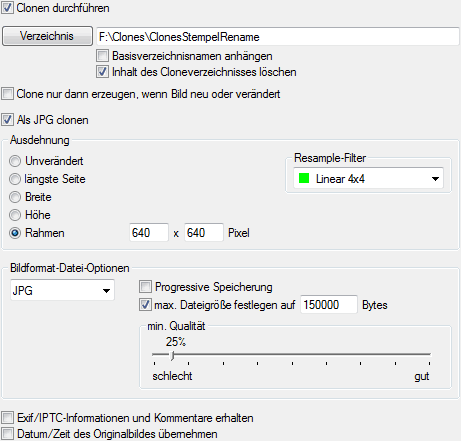Viewport: 461px width, 441px height.
Task: Expand the JPG image format dropdown
Action: coord(62,290)
